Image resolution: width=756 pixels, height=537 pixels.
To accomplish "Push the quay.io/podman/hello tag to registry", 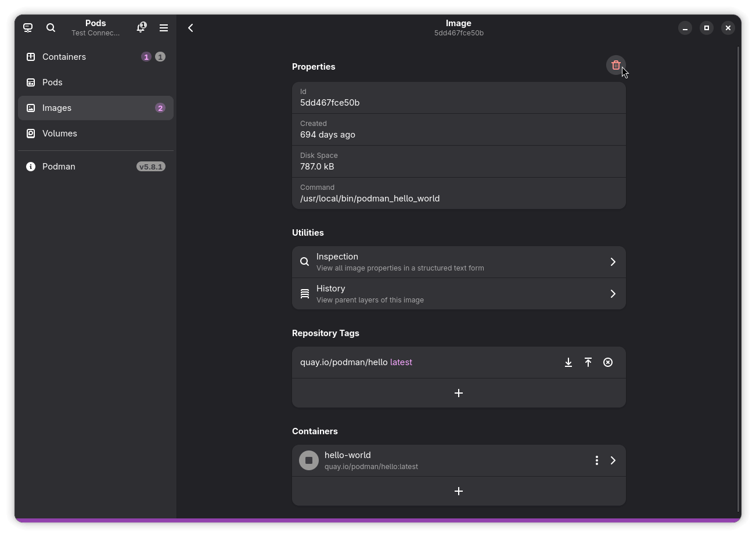I will (588, 362).
